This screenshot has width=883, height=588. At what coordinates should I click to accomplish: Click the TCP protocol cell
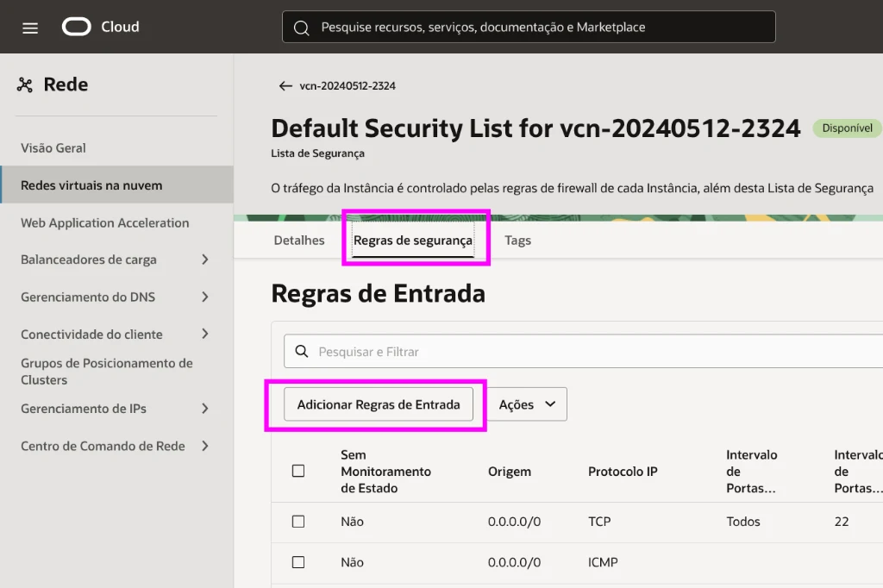click(599, 522)
